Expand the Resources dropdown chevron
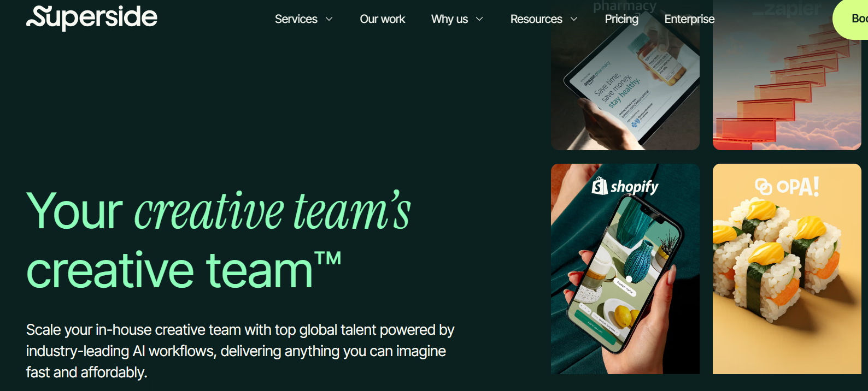The image size is (868, 391). pyautogui.click(x=574, y=19)
